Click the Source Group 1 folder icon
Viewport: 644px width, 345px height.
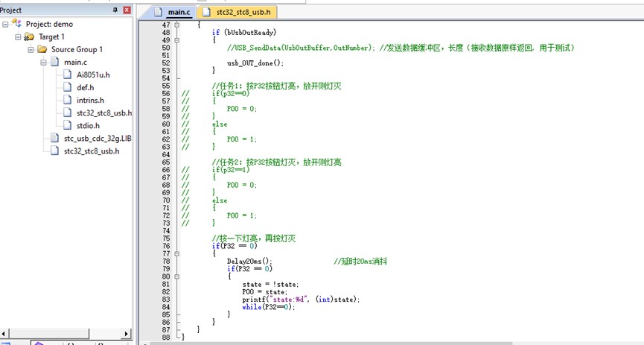[42, 49]
